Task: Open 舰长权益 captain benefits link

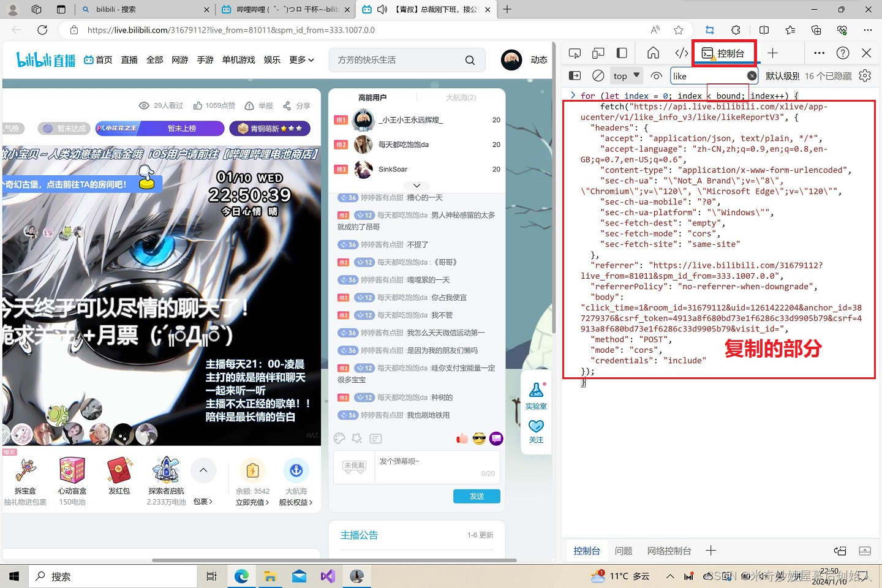Action: click(x=296, y=502)
